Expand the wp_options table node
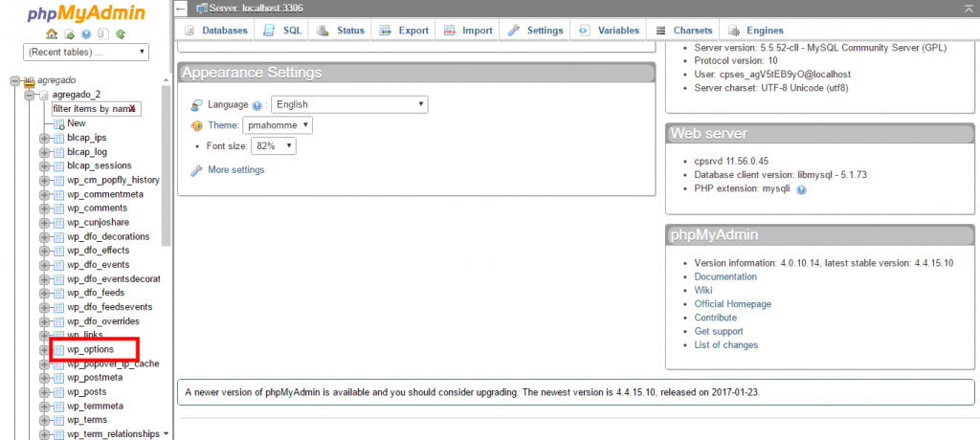Viewport: 980px width, 440px height. click(44, 350)
